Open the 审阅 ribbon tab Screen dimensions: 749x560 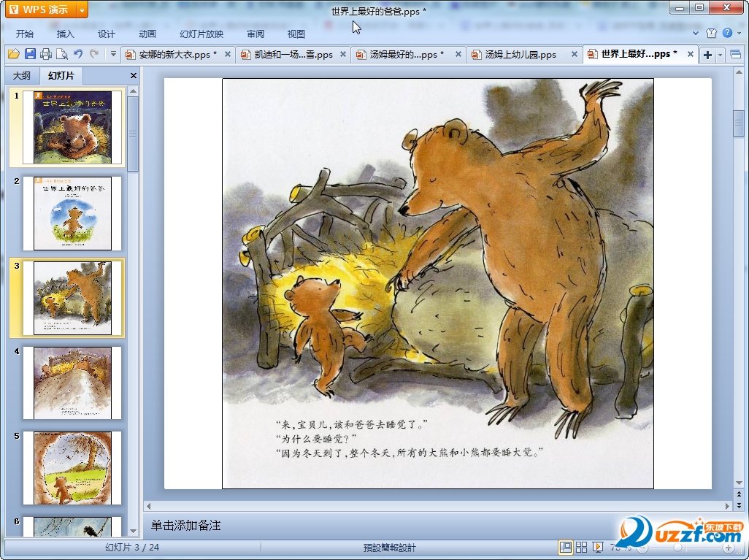pyautogui.click(x=256, y=34)
